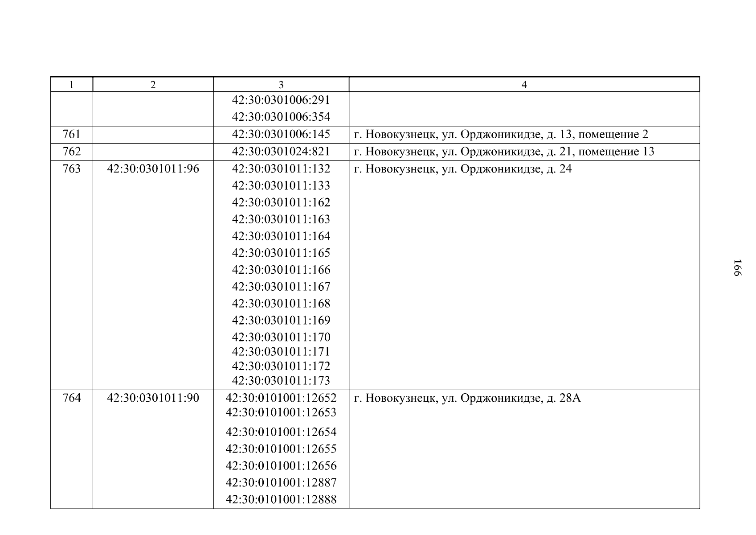The width and height of the screenshot is (756, 535).
Task: Click the value 42:30:0101001:12655
Action: click(281, 449)
